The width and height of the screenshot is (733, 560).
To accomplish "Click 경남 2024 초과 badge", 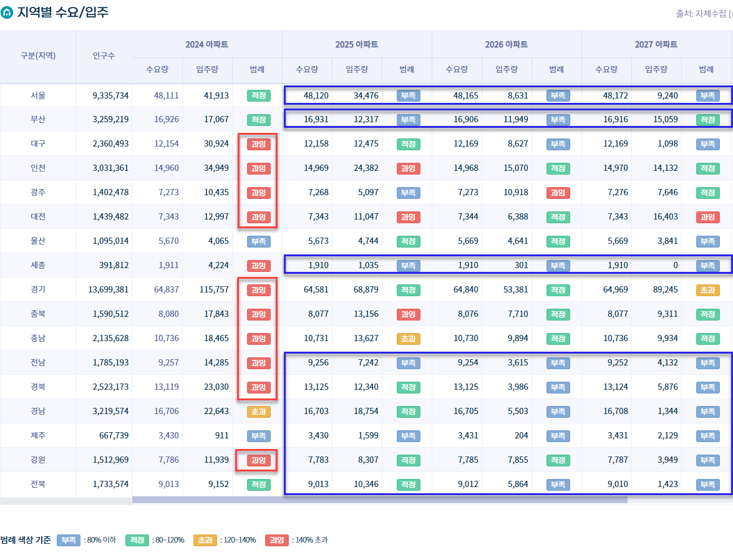I will (x=258, y=412).
